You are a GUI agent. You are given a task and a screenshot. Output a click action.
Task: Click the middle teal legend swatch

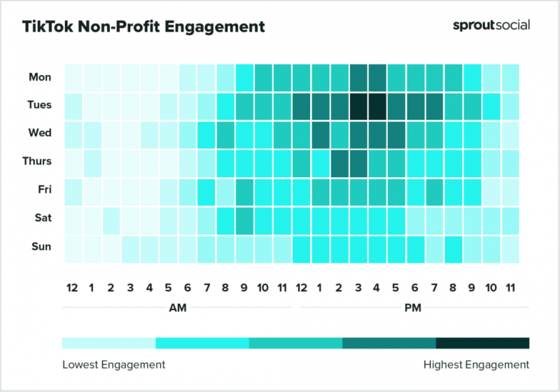coord(295,343)
